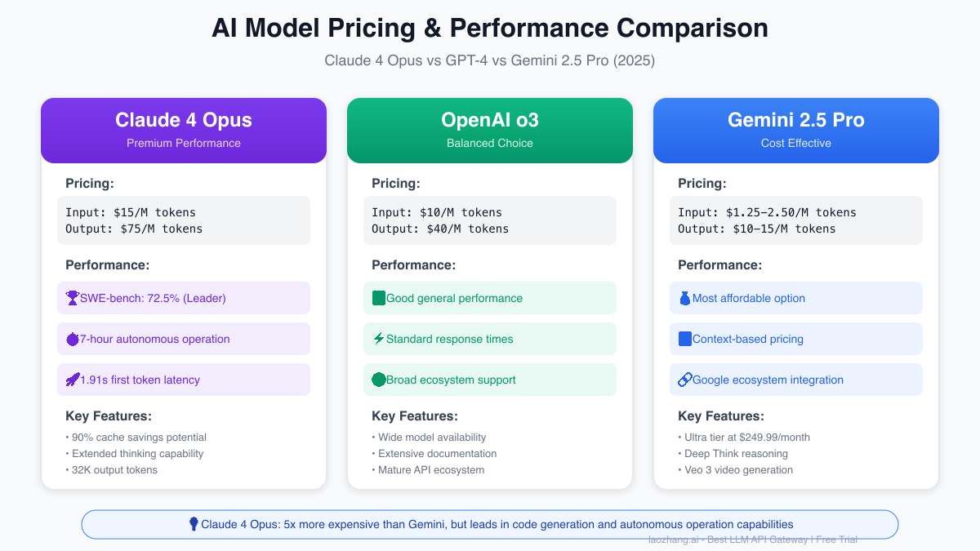Click the lightning bolt icon by Standard response times
This screenshot has height=551, width=980.
point(379,339)
